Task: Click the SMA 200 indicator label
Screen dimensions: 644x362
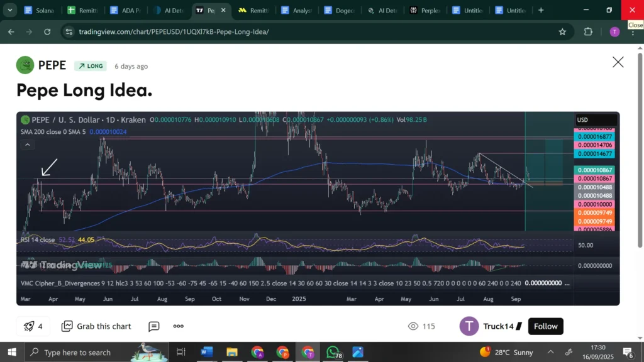Action: pos(53,132)
